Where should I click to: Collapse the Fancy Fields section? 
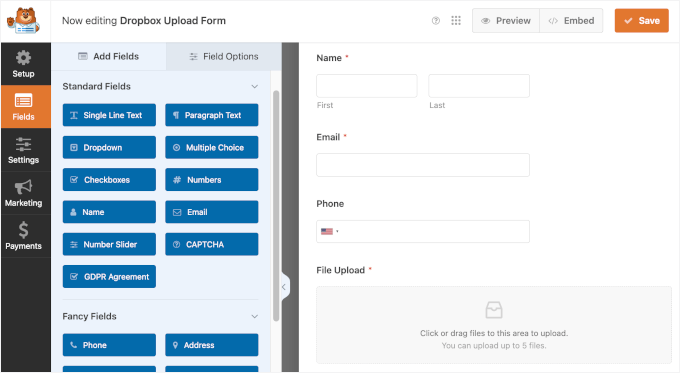(x=255, y=316)
